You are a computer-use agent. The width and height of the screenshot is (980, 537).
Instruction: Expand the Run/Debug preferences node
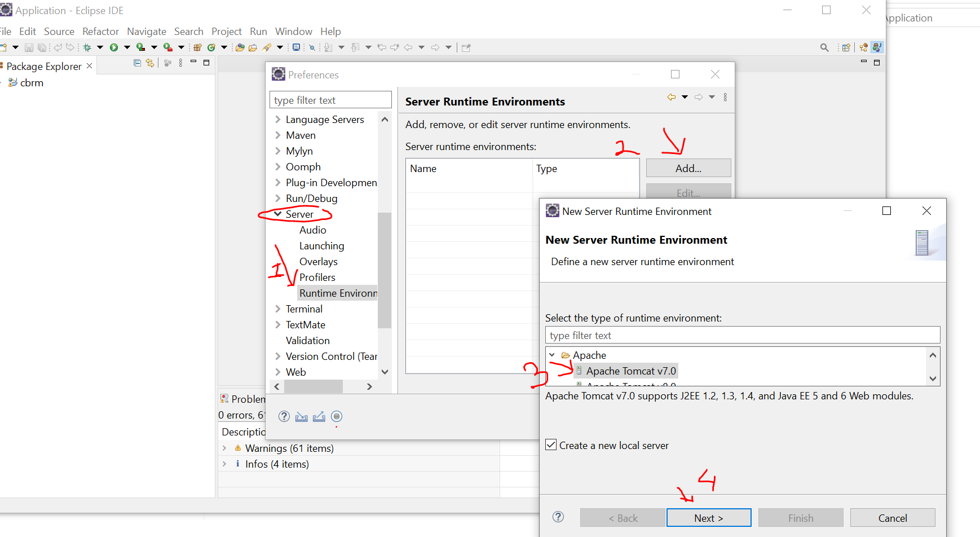[x=277, y=198]
